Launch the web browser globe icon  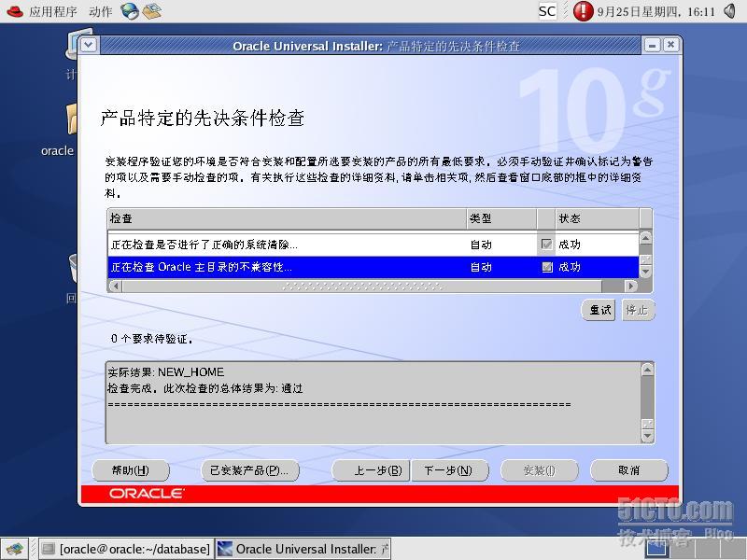[x=129, y=11]
